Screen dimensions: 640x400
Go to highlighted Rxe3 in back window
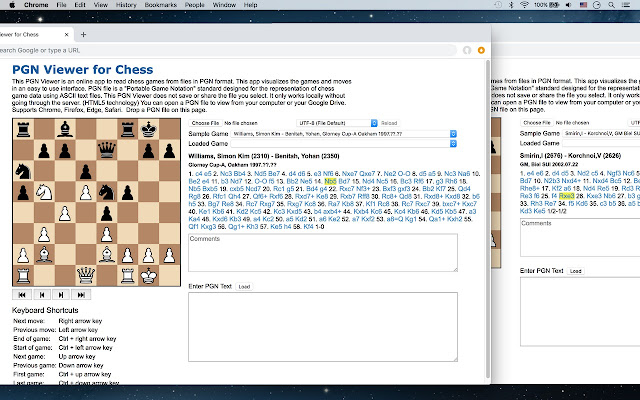click(567, 196)
